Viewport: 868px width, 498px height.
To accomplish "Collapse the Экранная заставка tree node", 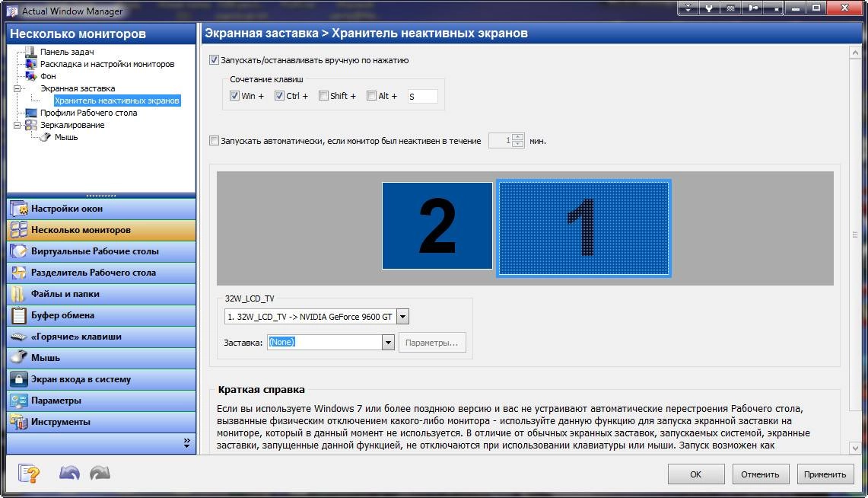I will click(17, 88).
